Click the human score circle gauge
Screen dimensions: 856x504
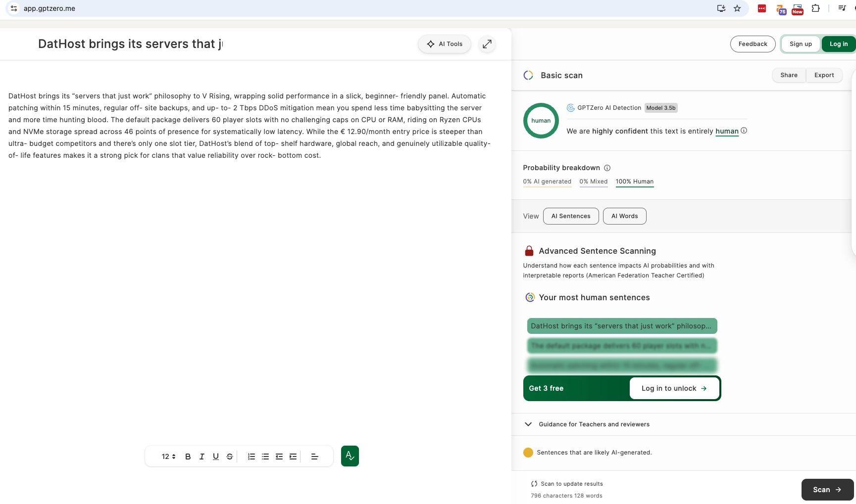click(541, 121)
